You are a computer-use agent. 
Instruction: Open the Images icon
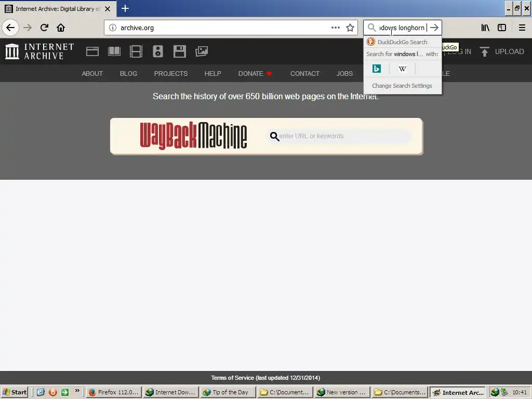click(202, 51)
